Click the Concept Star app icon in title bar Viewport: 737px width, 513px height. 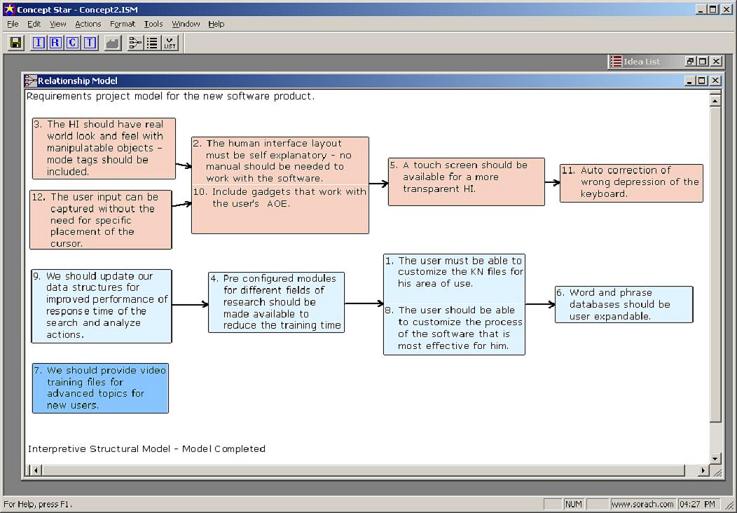pos(9,9)
